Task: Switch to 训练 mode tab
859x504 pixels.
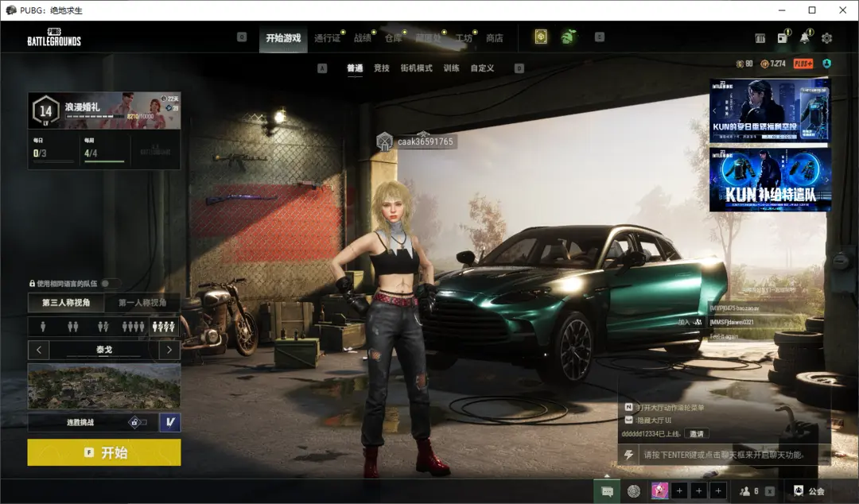Action: tap(452, 68)
